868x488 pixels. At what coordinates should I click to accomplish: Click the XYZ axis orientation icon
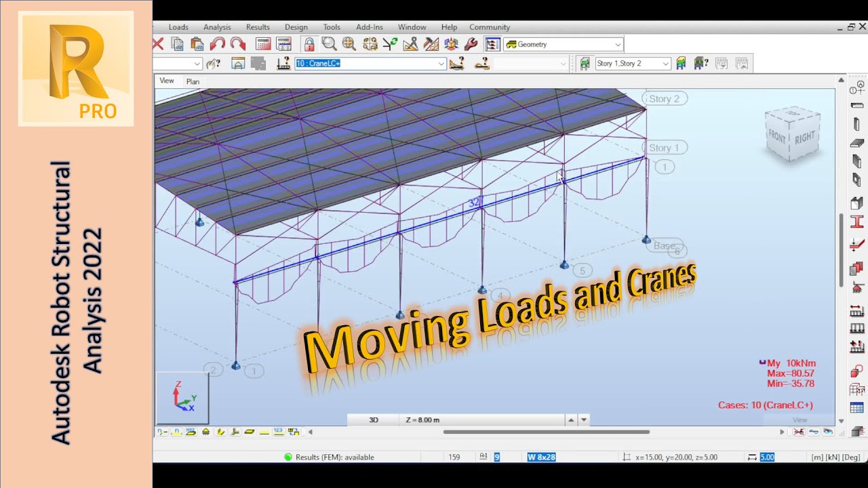tap(183, 398)
